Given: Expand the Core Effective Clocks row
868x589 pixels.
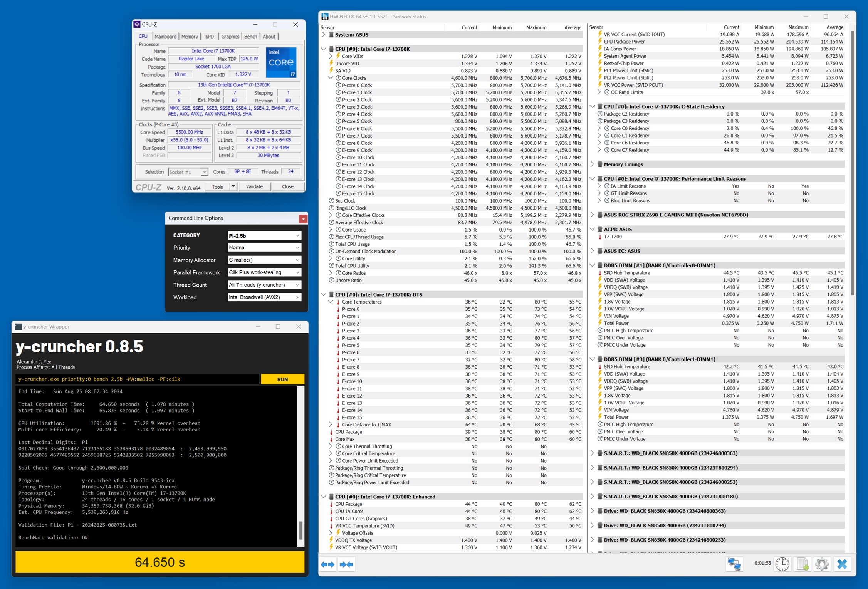Looking at the screenshot, I should pos(331,215).
